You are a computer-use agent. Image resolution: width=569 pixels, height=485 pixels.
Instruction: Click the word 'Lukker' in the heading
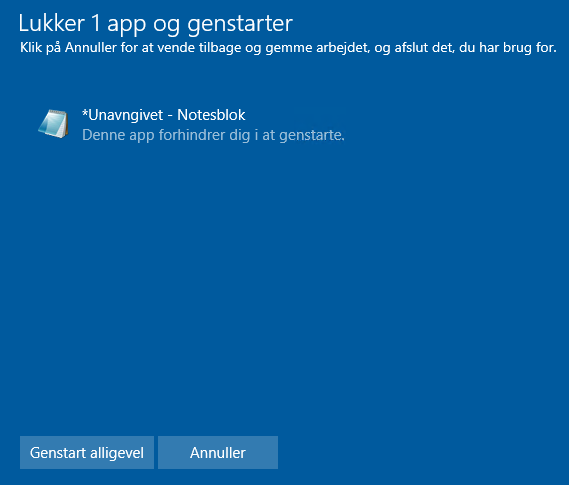pyautogui.click(x=52, y=23)
